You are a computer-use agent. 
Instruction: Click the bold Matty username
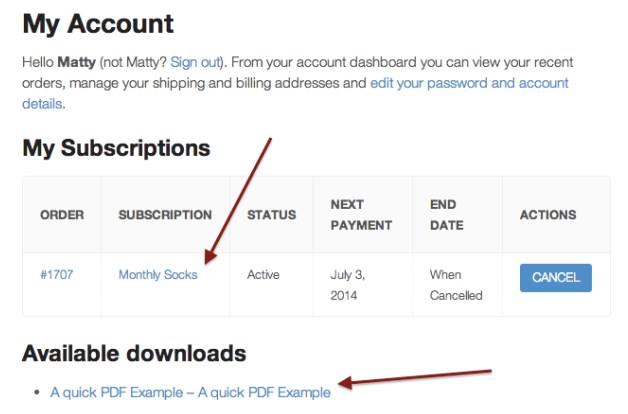pos(77,61)
